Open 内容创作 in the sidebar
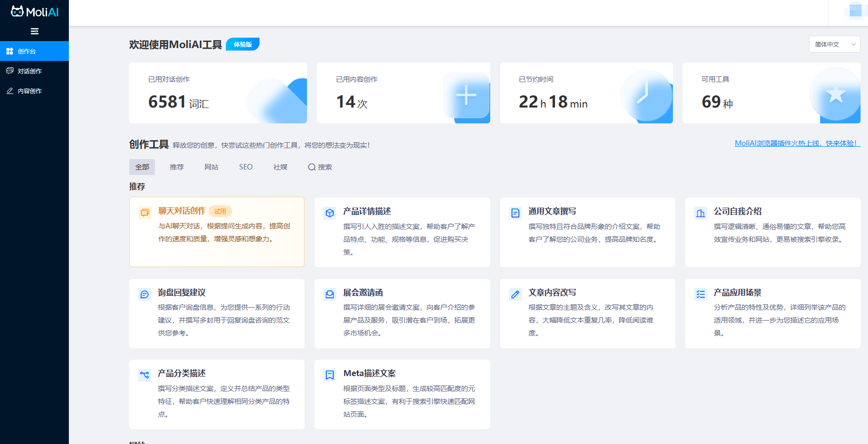Image resolution: width=868 pixels, height=444 pixels. pos(30,91)
